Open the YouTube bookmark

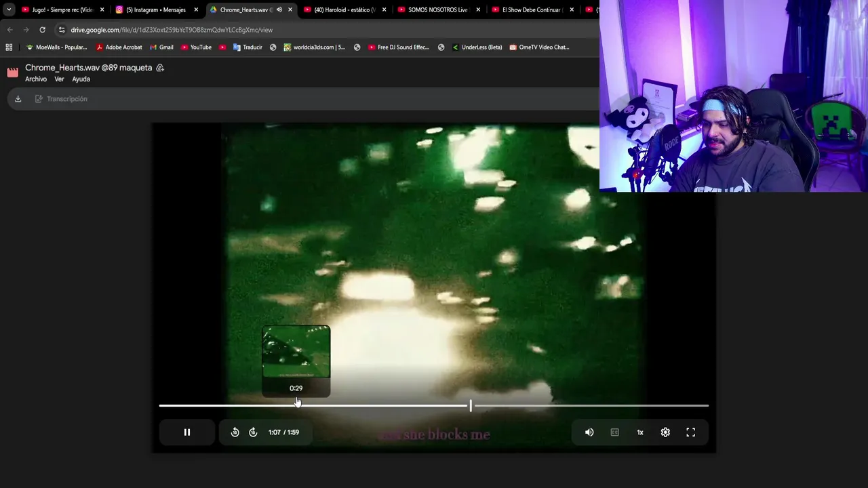click(x=197, y=47)
